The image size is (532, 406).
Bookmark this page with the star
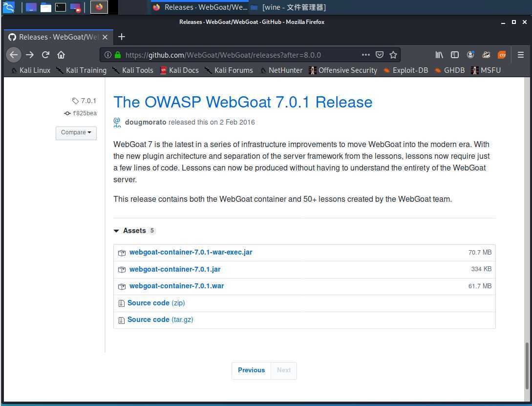click(393, 55)
